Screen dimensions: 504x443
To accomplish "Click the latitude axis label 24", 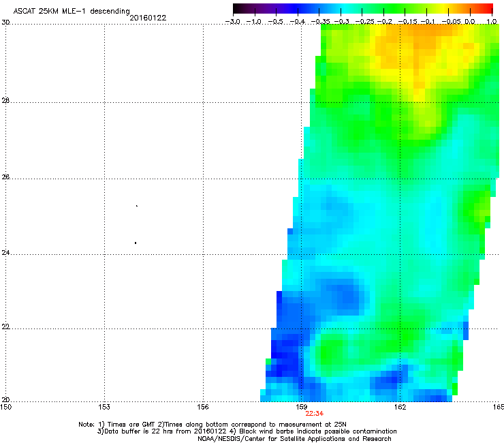I will [5, 253].
